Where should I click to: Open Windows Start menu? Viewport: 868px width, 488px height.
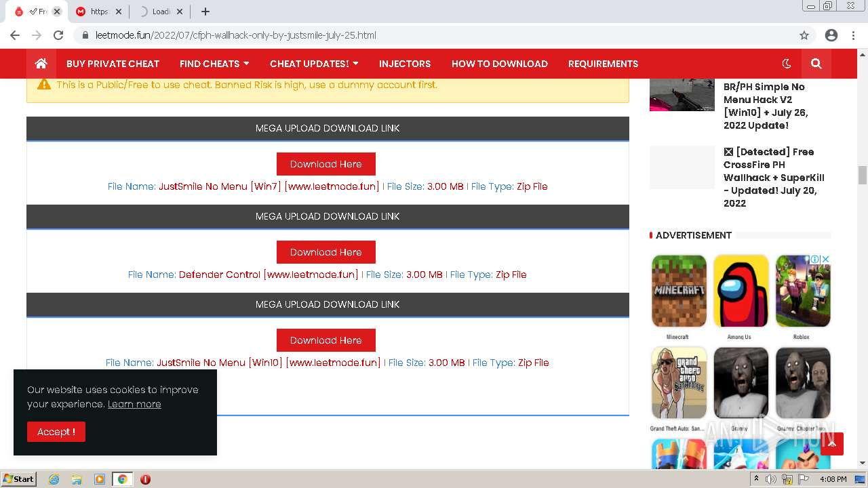click(x=19, y=479)
